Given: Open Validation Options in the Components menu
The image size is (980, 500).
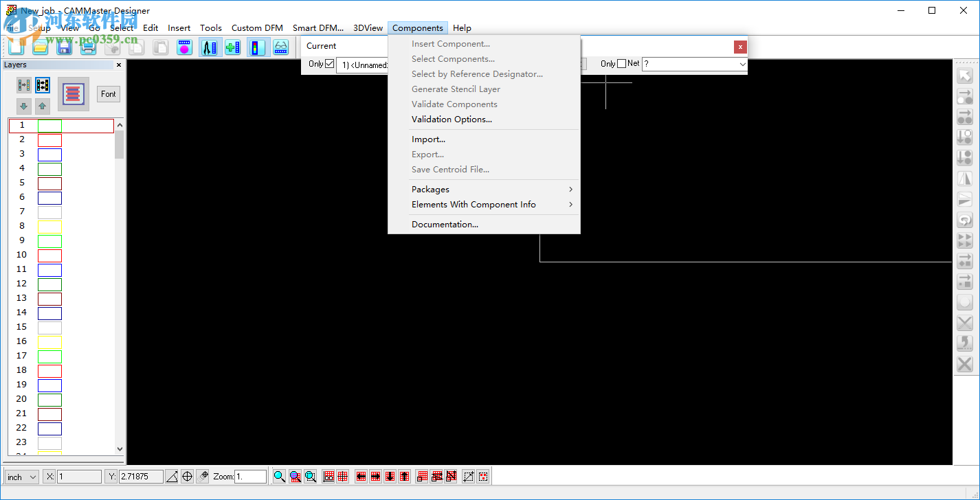Looking at the screenshot, I should 452,119.
